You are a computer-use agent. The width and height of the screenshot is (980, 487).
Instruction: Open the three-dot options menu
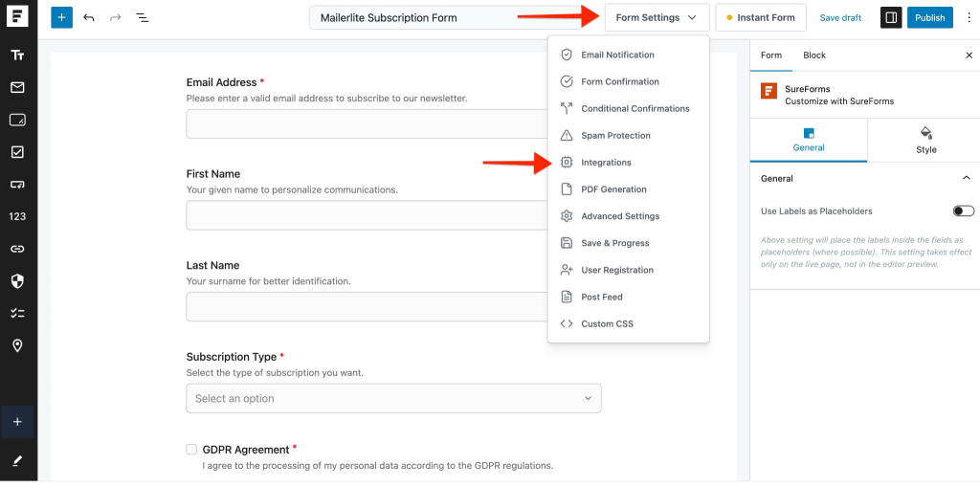click(x=969, y=17)
